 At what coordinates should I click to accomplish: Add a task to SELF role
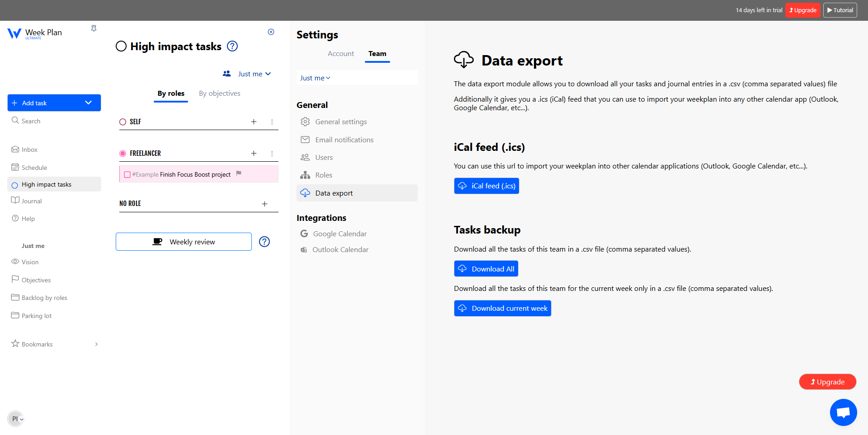click(254, 122)
